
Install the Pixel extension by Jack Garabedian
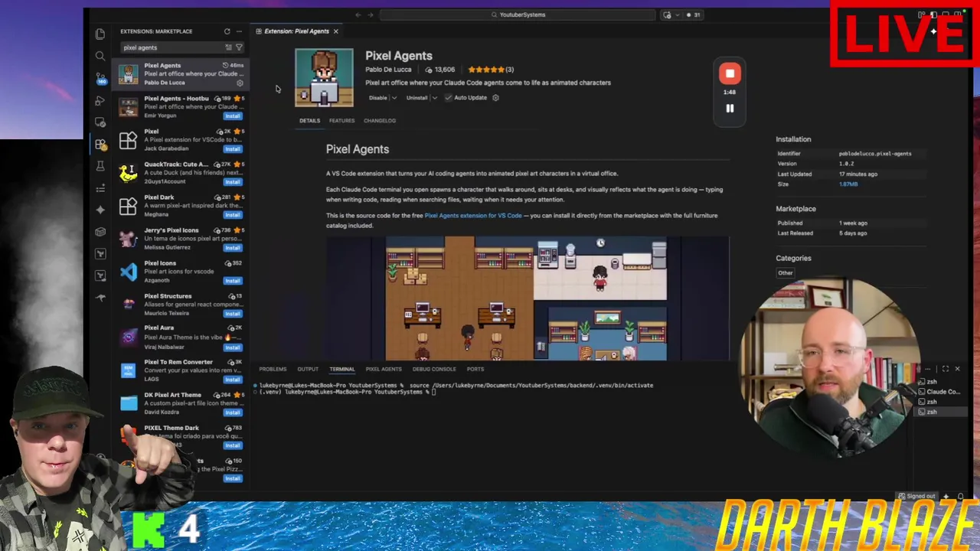233,148
